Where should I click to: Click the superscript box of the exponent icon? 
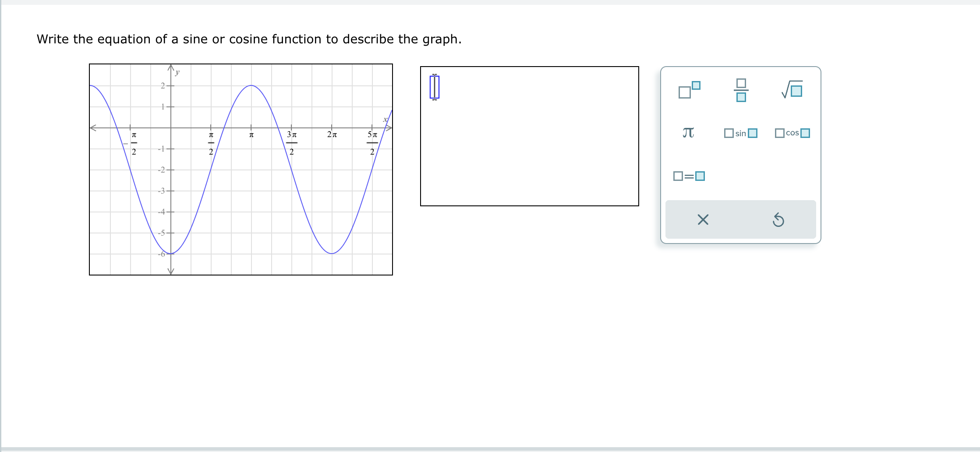(696, 84)
